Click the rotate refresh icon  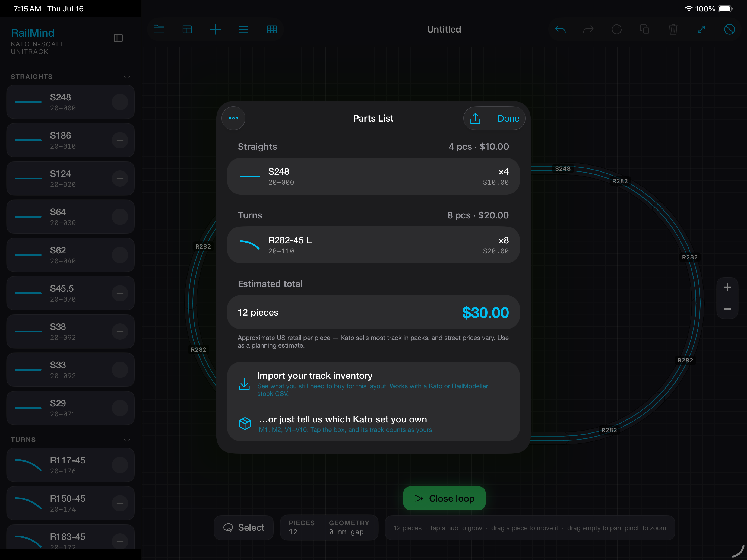pos(617,29)
